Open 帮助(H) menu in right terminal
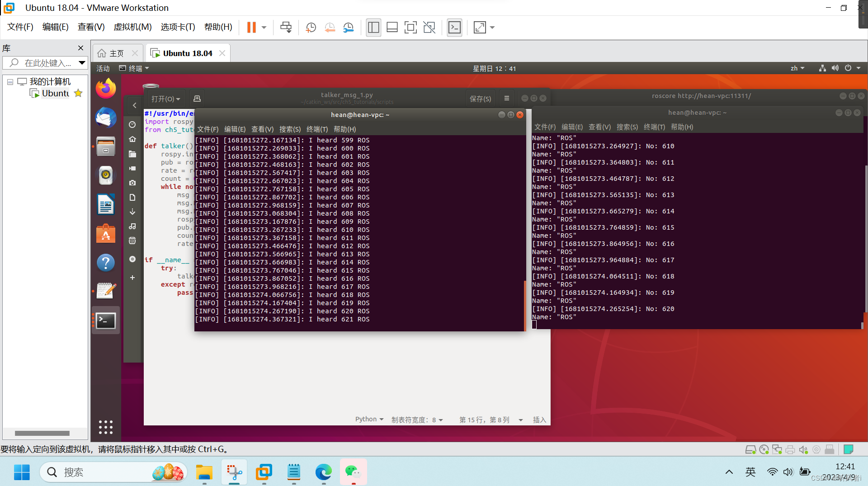Viewport: 868px width, 486px height. tap(682, 127)
